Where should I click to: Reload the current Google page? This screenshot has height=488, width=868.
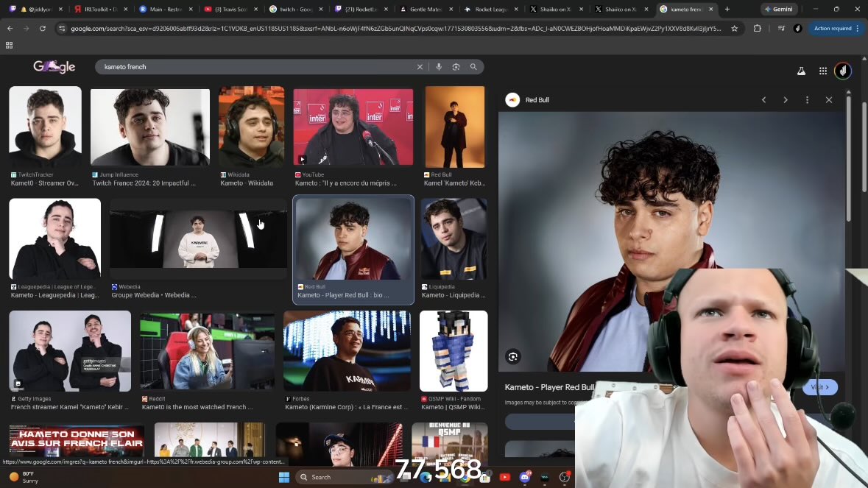tap(42, 28)
